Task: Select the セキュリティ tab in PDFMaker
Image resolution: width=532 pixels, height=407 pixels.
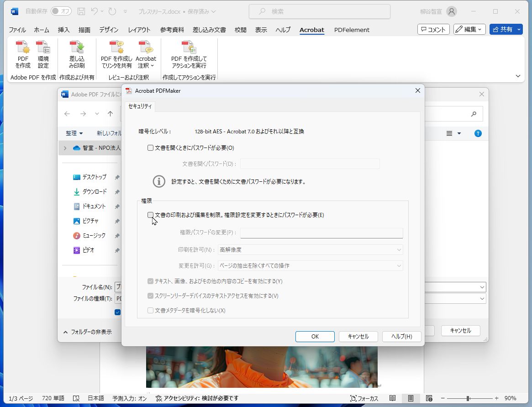Action: (140, 106)
